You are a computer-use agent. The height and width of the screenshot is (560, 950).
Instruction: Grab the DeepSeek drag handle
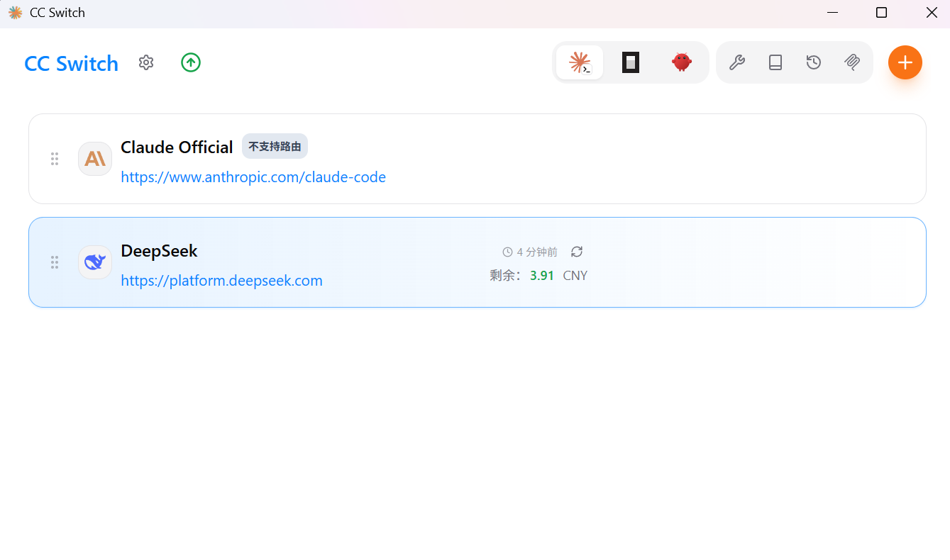[x=55, y=262]
